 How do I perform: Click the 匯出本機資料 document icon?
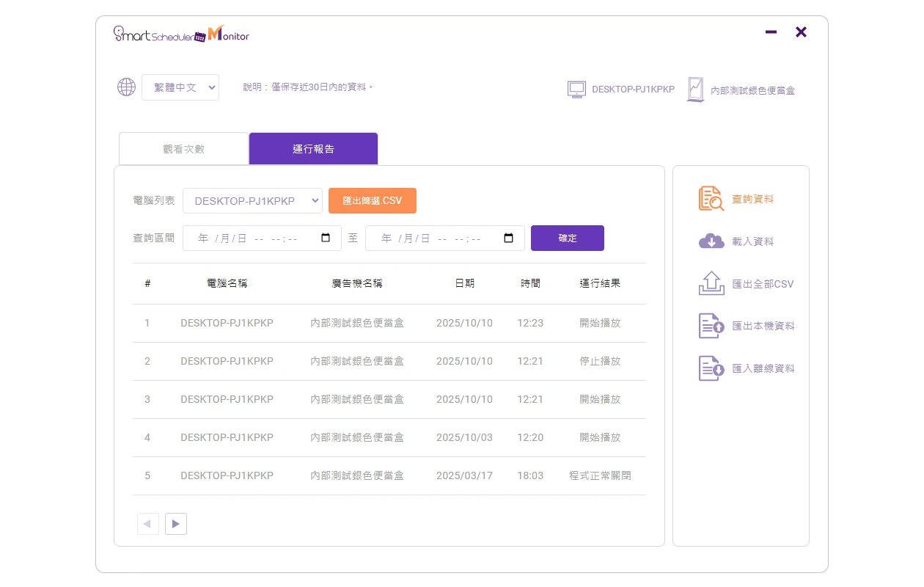(x=711, y=326)
